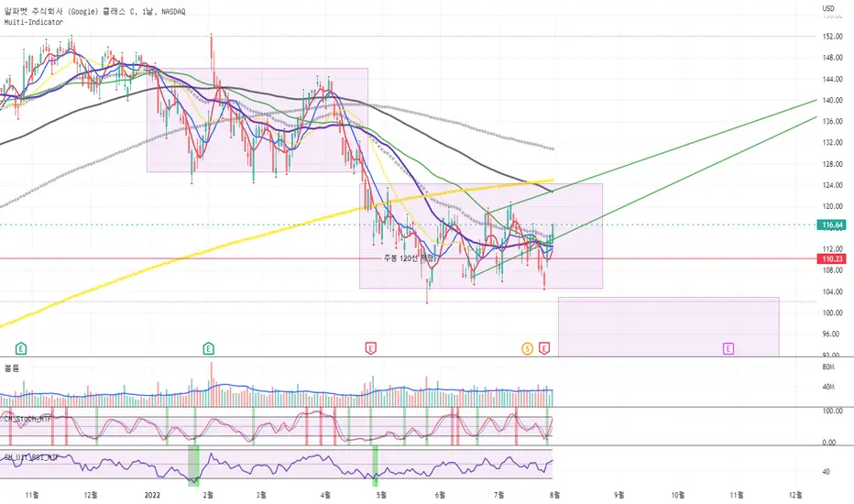This screenshot has height=504, width=854.
Task: Click the 148.00 price axis value
Action: [833, 58]
